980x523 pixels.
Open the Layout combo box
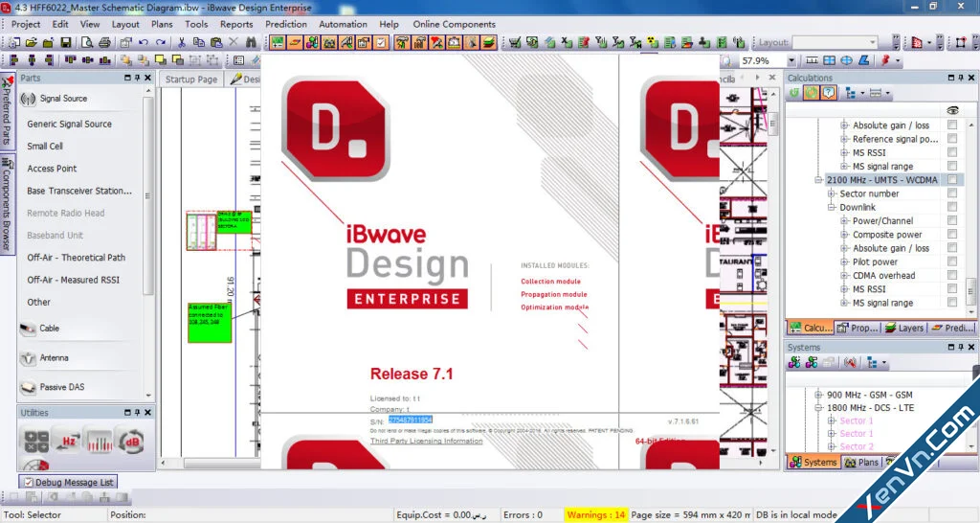click(x=835, y=42)
